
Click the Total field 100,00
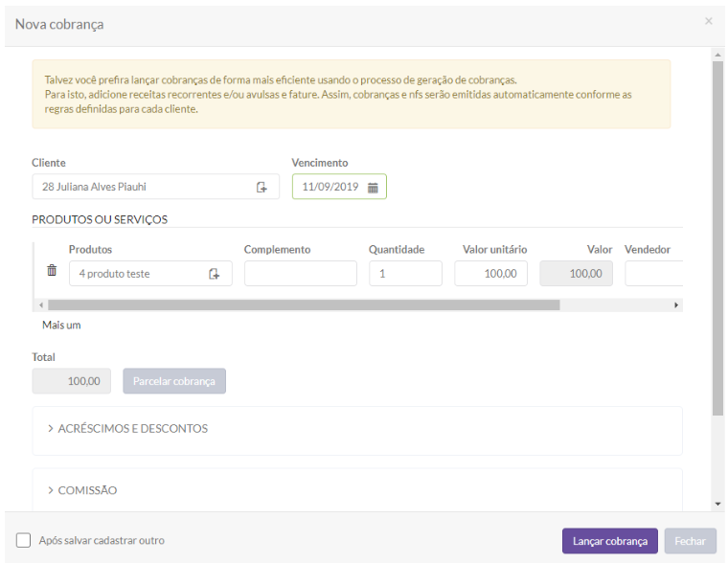(72, 381)
